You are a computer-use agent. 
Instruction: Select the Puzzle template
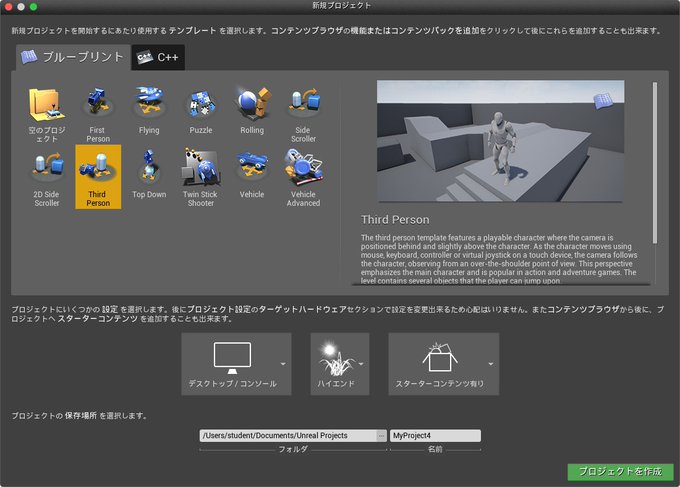coord(200,109)
